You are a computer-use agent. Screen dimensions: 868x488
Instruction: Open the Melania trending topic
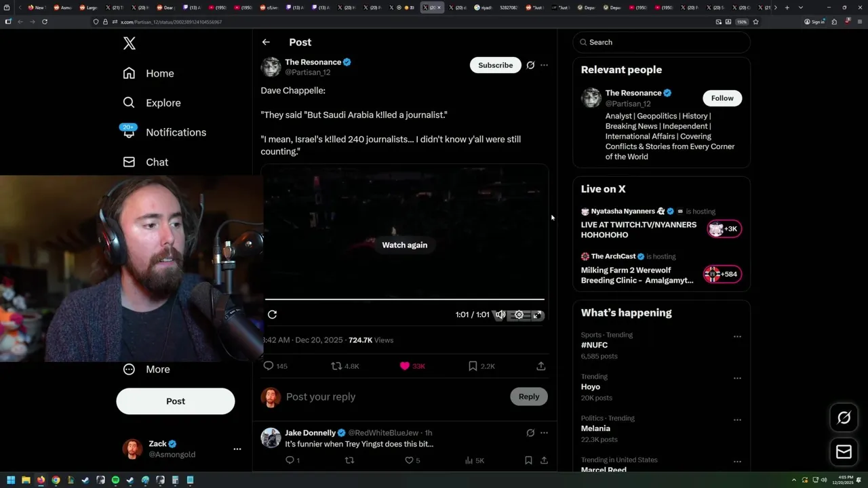(x=595, y=428)
